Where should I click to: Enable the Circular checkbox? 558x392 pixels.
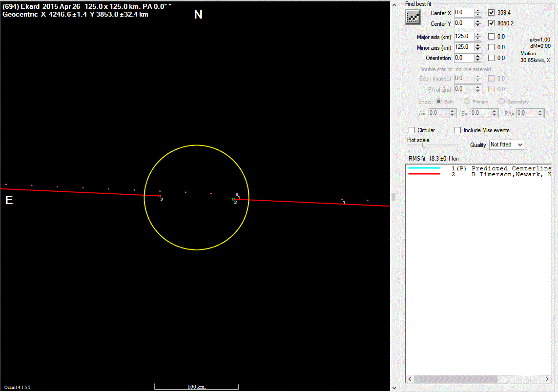(412, 130)
